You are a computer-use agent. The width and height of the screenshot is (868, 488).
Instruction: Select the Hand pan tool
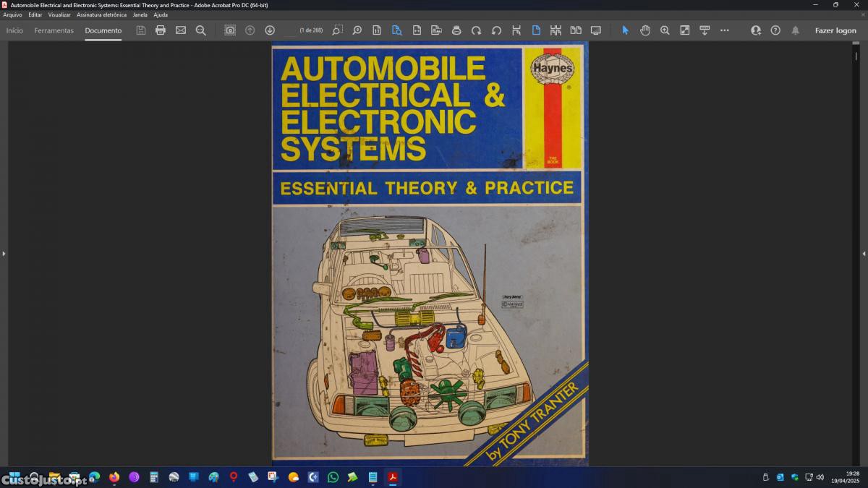645,30
